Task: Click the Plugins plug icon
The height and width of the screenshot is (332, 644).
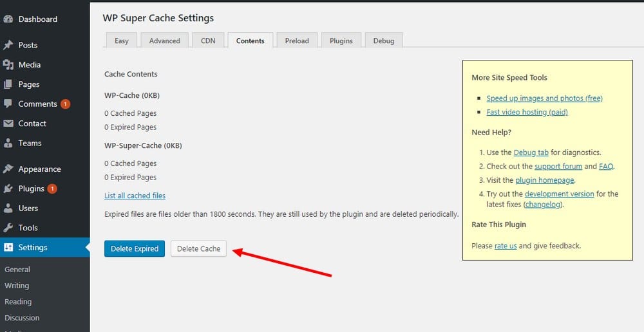Action: click(8, 189)
